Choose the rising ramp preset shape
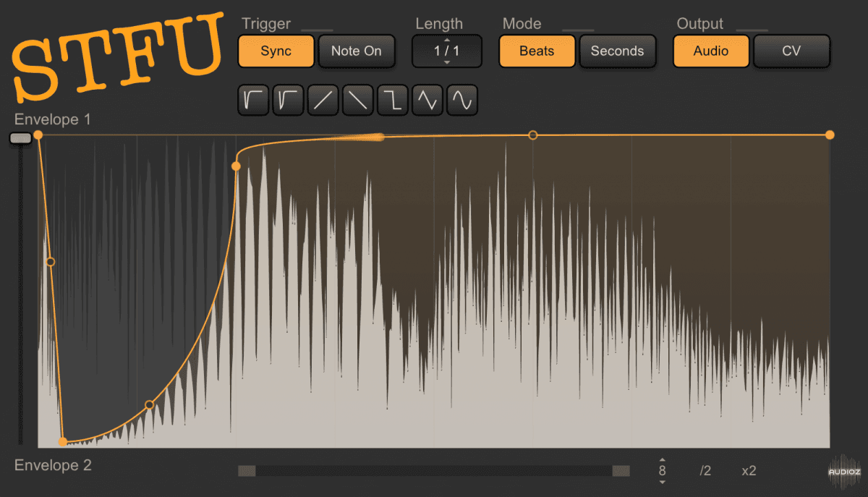868x497 pixels. [323, 100]
